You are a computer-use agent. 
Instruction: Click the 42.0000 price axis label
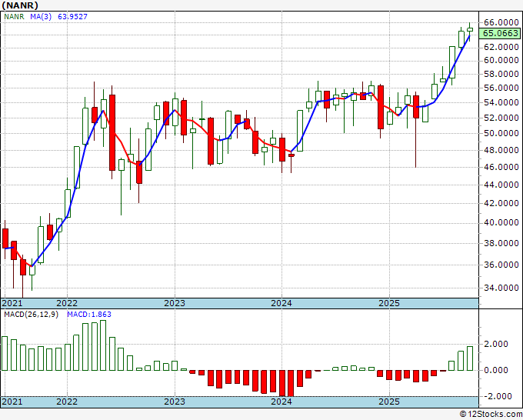[x=501, y=203]
